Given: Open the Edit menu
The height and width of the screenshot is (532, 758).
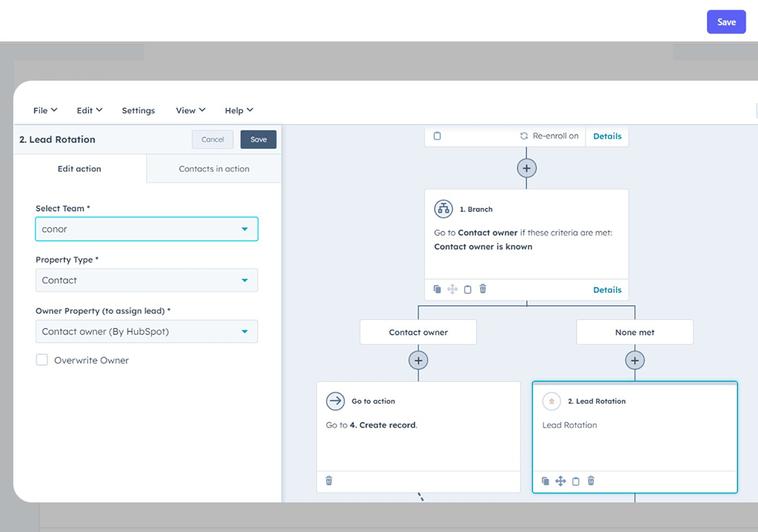Looking at the screenshot, I should click(90, 110).
